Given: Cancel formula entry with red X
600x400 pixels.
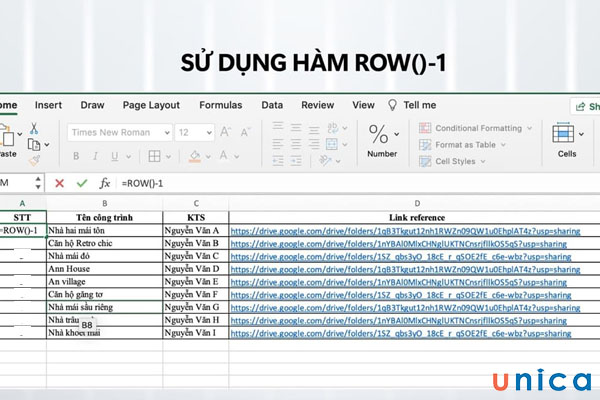Looking at the screenshot, I should coord(59,183).
